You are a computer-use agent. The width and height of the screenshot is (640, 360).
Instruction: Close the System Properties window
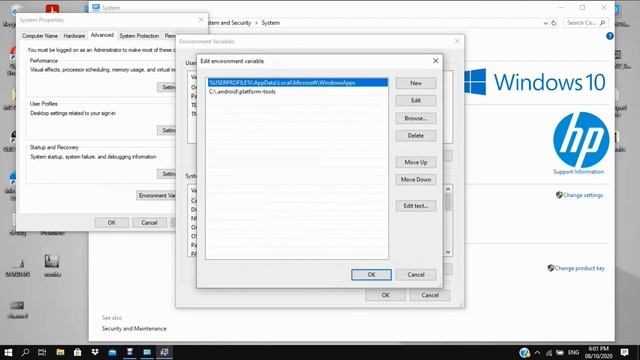coord(201,20)
